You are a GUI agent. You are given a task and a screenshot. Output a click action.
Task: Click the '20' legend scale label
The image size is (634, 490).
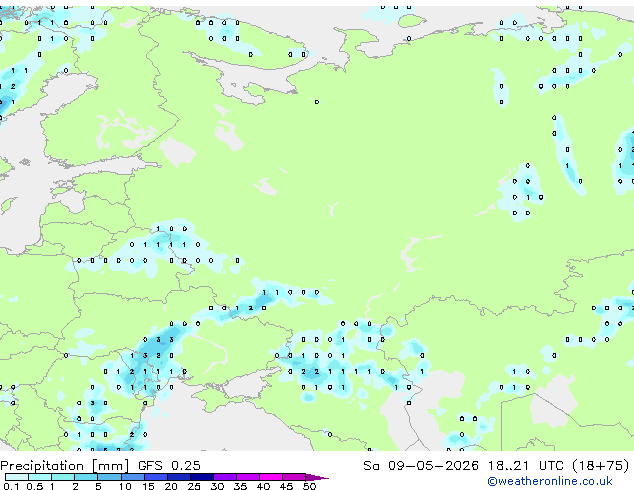tap(171, 486)
